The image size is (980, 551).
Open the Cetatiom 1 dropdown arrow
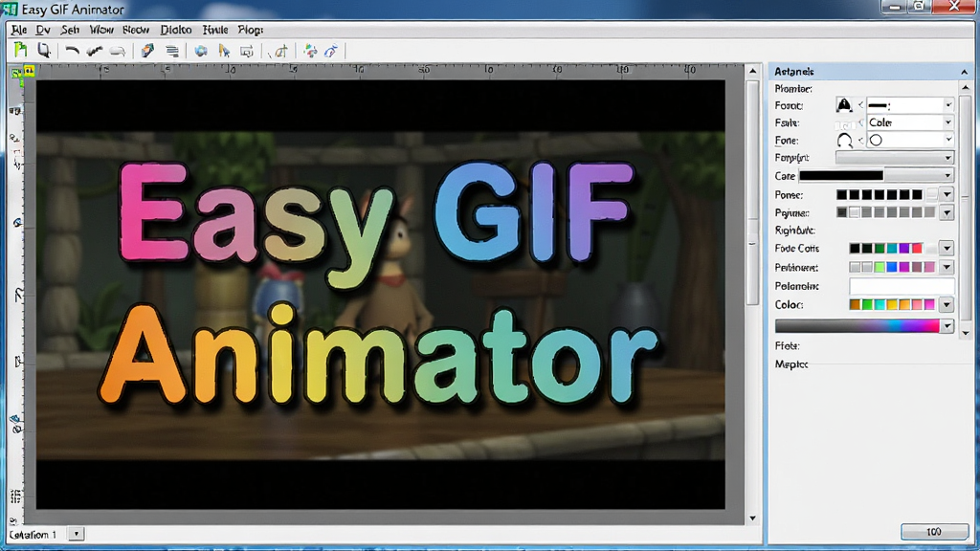click(x=76, y=534)
